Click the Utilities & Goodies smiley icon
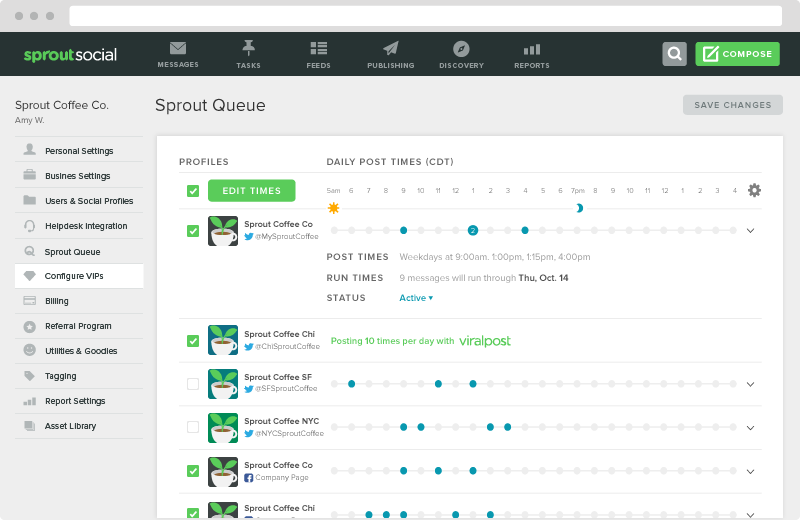This screenshot has height=520, width=800. pos(30,350)
